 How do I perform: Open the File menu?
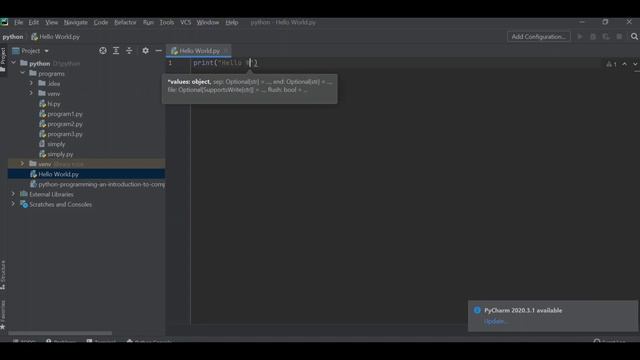[19, 22]
